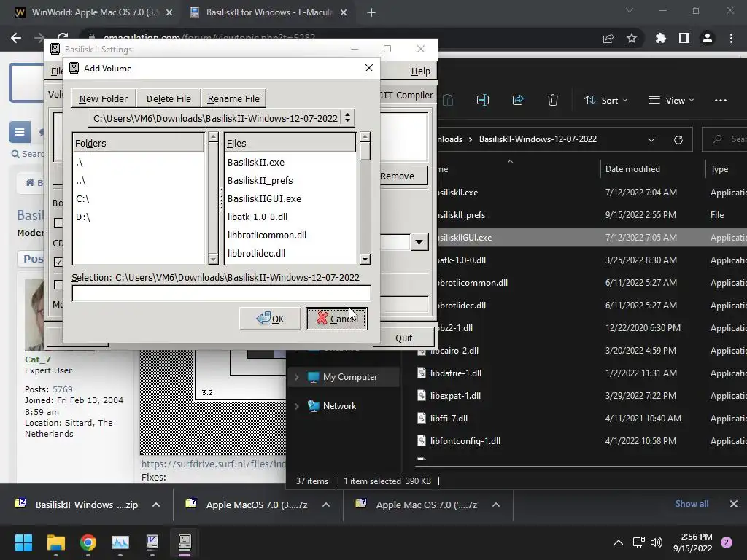Open Explorer See more options menu

click(720, 100)
